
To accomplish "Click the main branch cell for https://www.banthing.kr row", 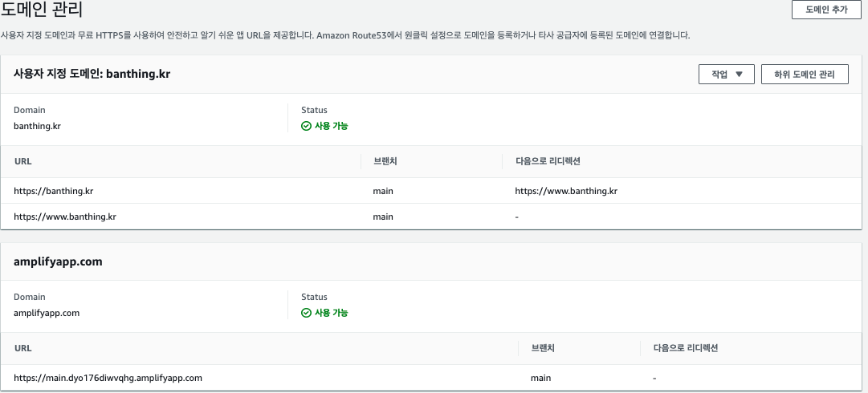I will (x=383, y=217).
